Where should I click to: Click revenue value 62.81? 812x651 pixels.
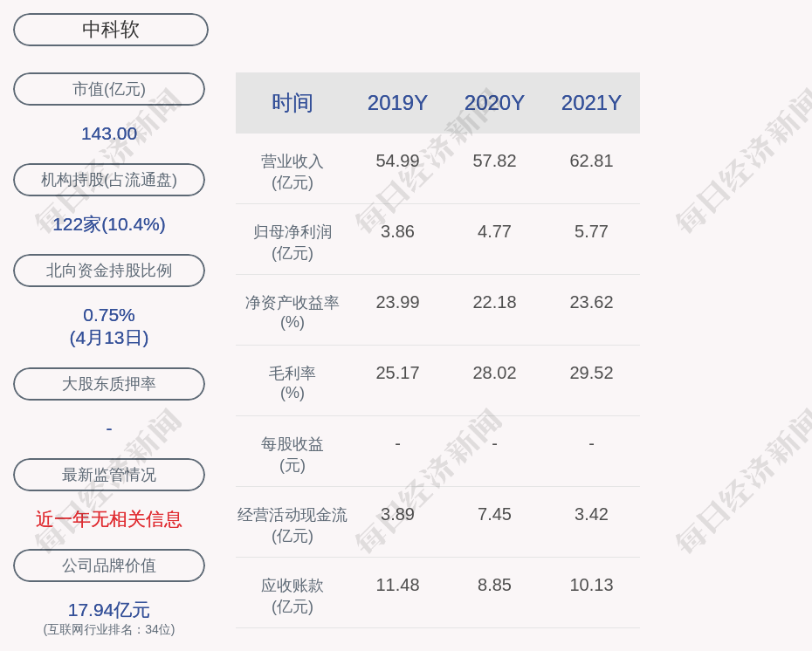[x=591, y=161]
